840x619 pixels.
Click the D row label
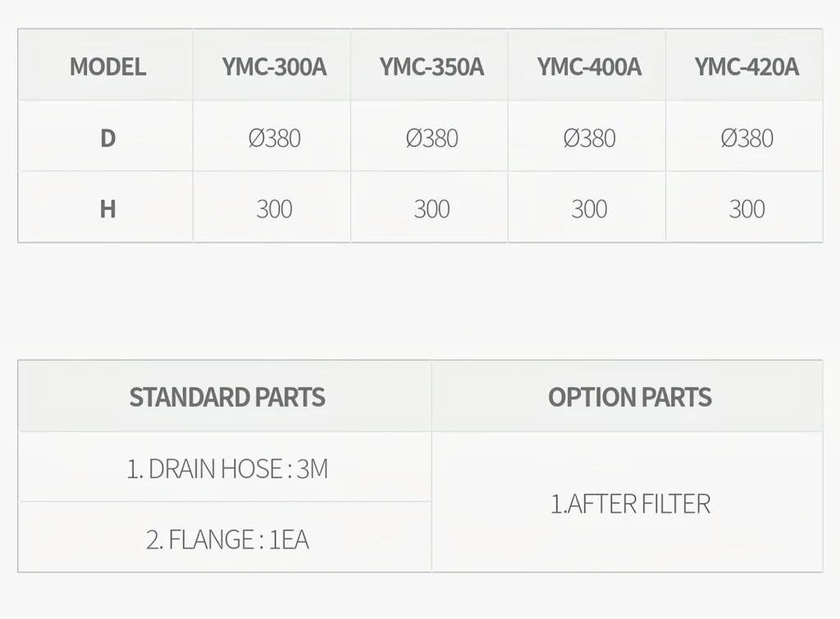click(x=107, y=138)
